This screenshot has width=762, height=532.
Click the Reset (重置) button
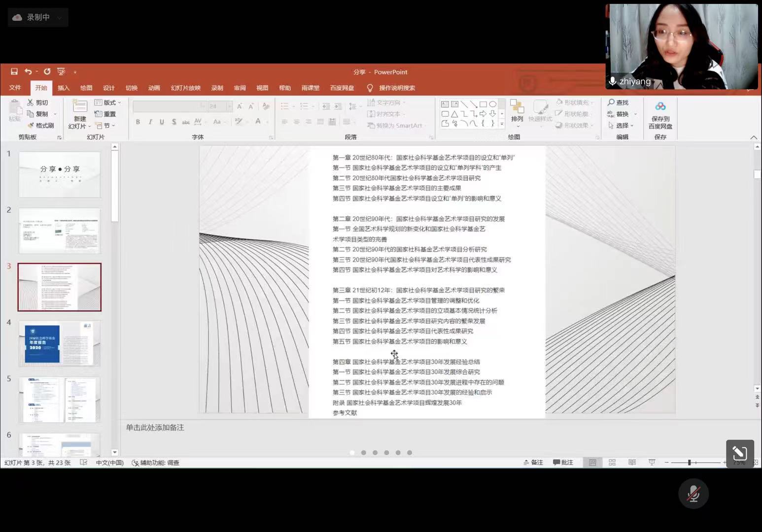pos(105,114)
